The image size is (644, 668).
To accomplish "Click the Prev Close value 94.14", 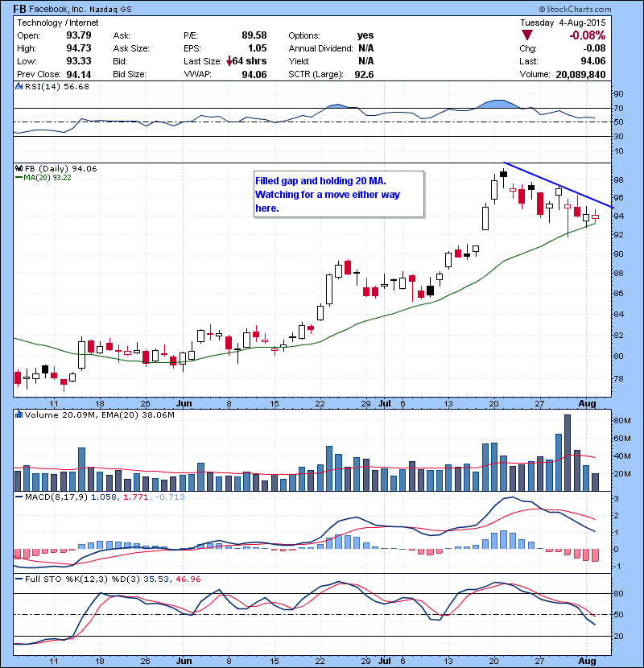I will pyautogui.click(x=79, y=75).
